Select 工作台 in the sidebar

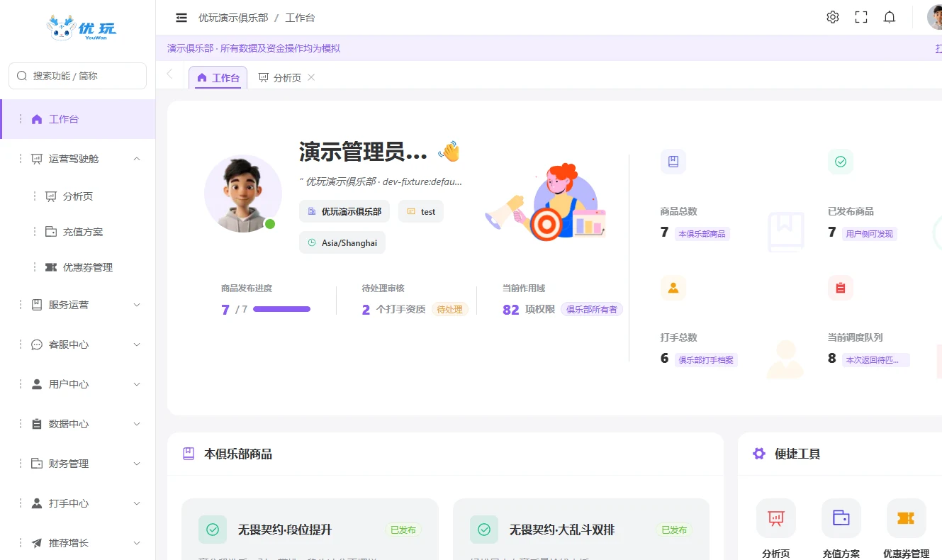point(78,119)
